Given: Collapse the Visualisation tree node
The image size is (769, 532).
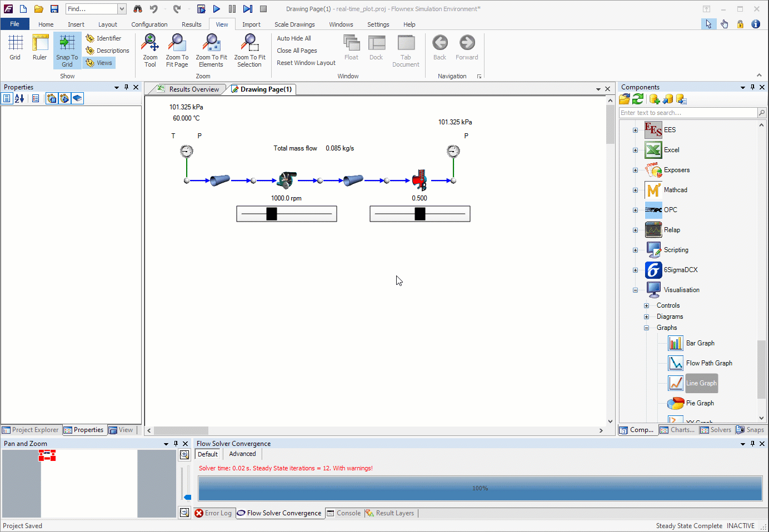Looking at the screenshot, I should pyautogui.click(x=635, y=290).
